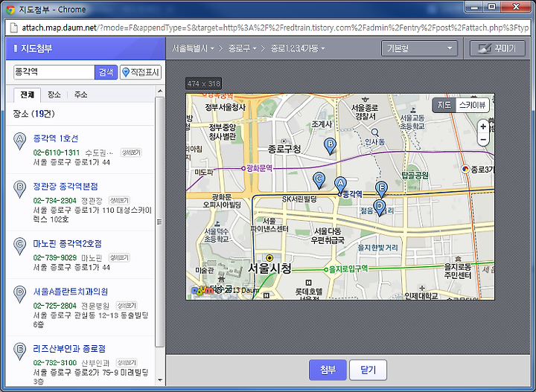Click 상세보기 for 종각역 1호선
The width and height of the screenshot is (536, 392).
coord(131,152)
